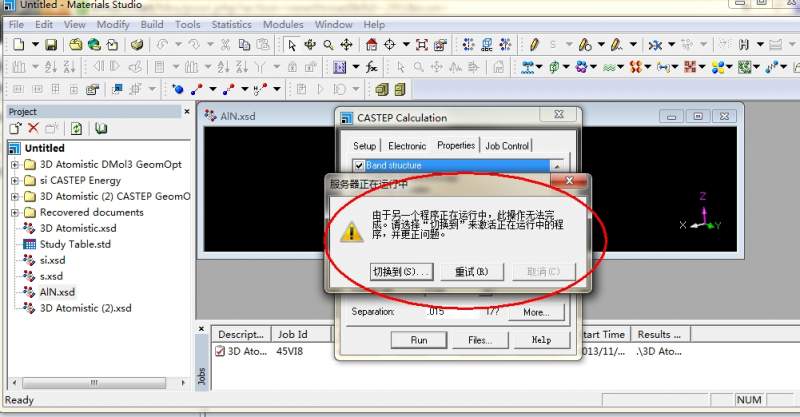Click the Job Id column header
The height and width of the screenshot is (417, 800).
(x=301, y=334)
